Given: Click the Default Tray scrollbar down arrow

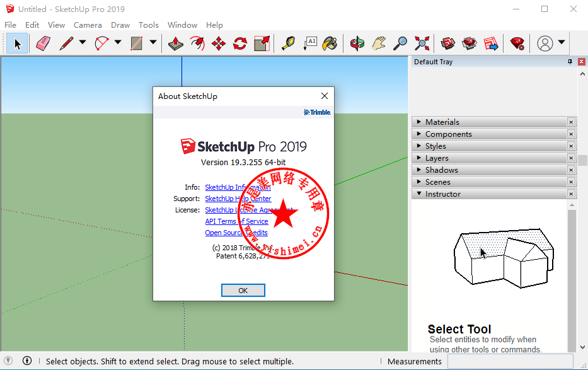Looking at the screenshot, I should [582, 347].
